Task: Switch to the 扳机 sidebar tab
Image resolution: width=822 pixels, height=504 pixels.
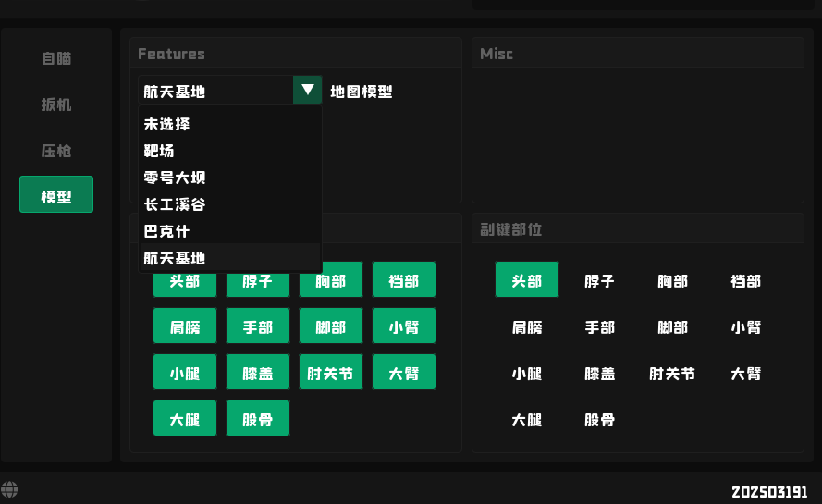Action: point(56,104)
